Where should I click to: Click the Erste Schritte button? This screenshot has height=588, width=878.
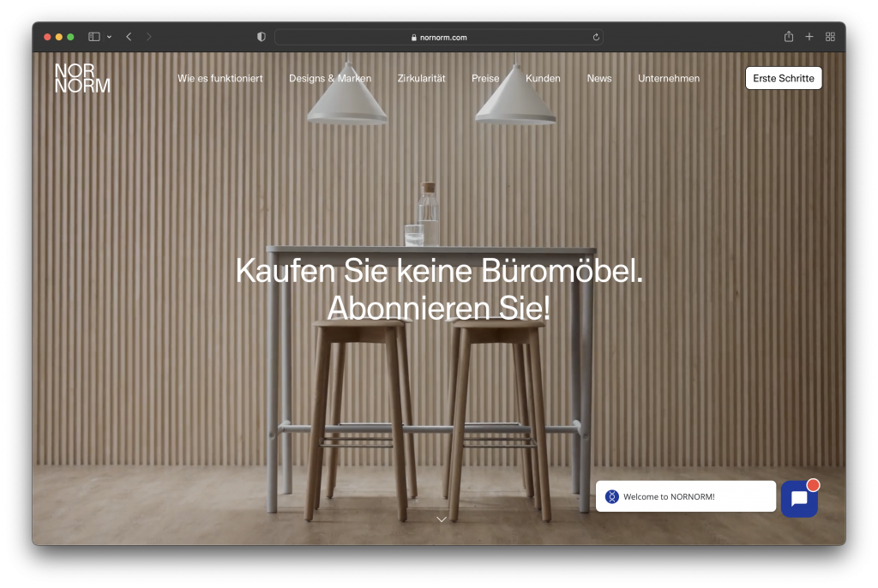tap(783, 78)
